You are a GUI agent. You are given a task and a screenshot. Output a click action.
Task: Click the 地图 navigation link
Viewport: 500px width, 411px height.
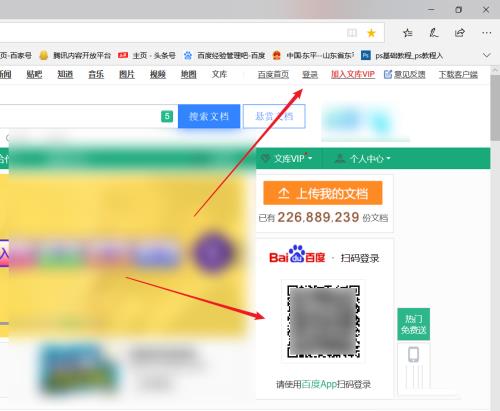(188, 74)
